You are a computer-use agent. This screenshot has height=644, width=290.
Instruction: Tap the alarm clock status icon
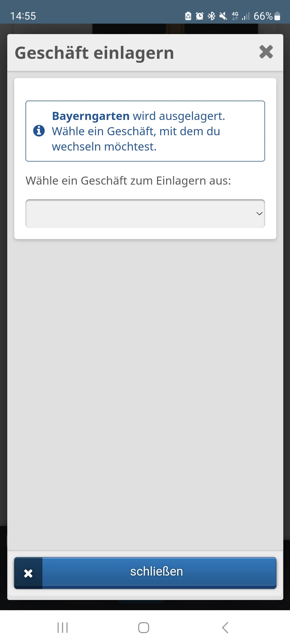click(200, 16)
